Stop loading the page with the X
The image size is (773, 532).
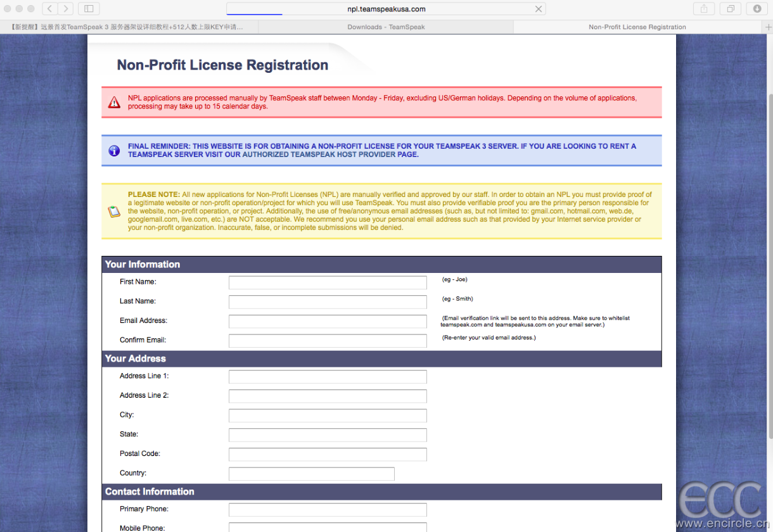coord(539,9)
